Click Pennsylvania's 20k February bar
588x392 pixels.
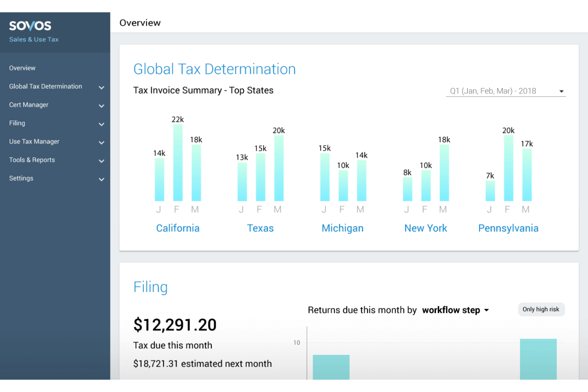(x=509, y=168)
